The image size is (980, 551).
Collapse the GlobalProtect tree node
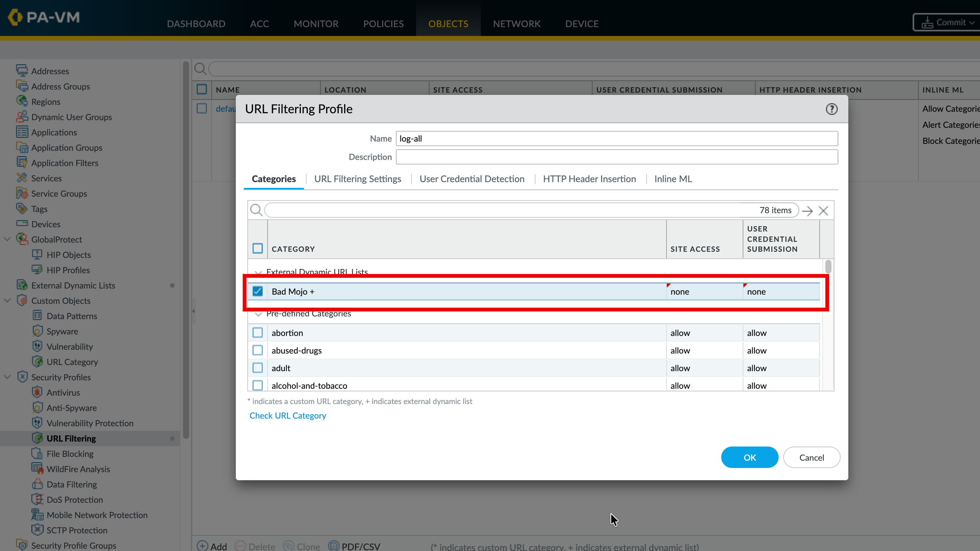click(x=7, y=239)
